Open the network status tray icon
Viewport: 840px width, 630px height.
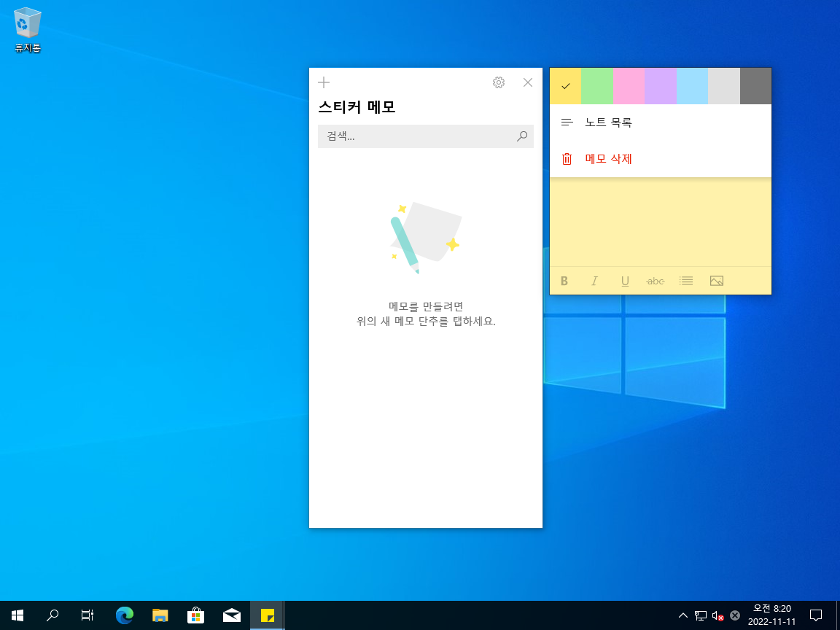(700, 615)
